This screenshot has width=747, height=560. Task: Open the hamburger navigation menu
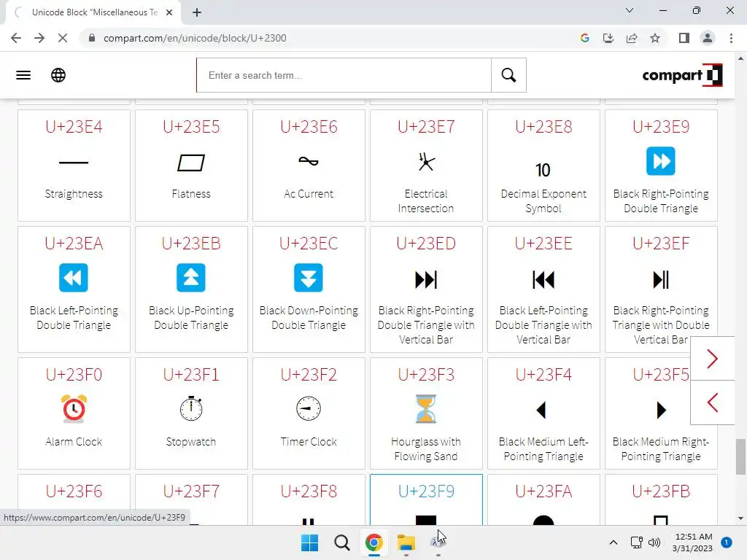coord(23,75)
